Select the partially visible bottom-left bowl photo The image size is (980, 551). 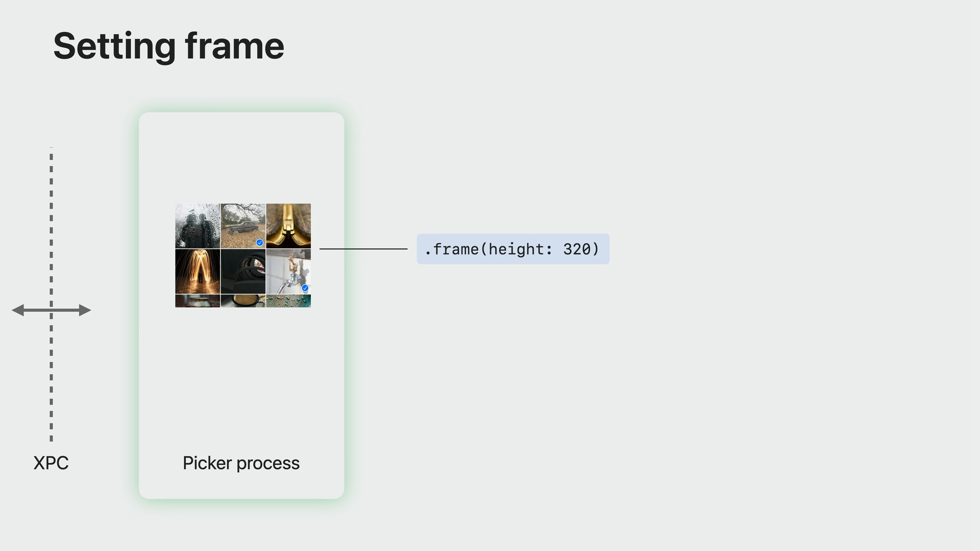tap(197, 301)
